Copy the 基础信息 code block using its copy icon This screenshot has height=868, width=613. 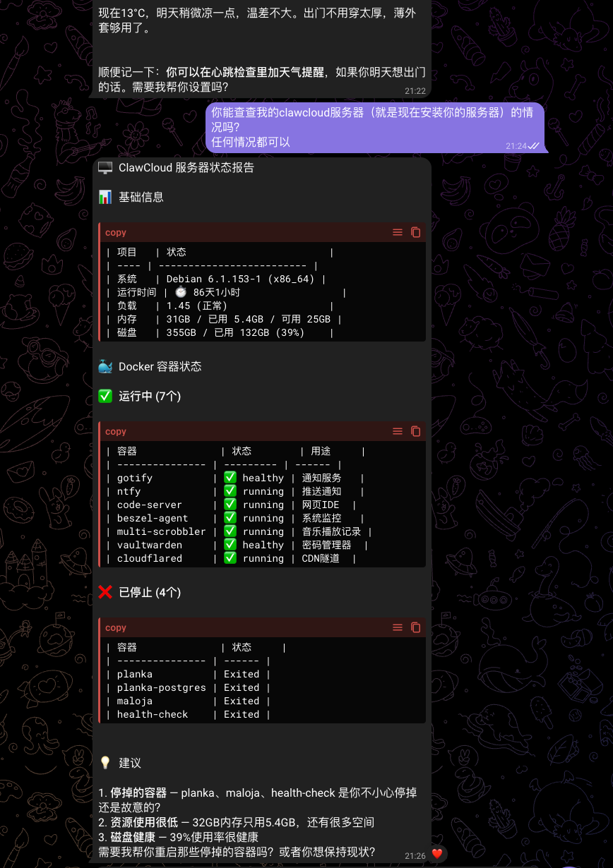[416, 232]
